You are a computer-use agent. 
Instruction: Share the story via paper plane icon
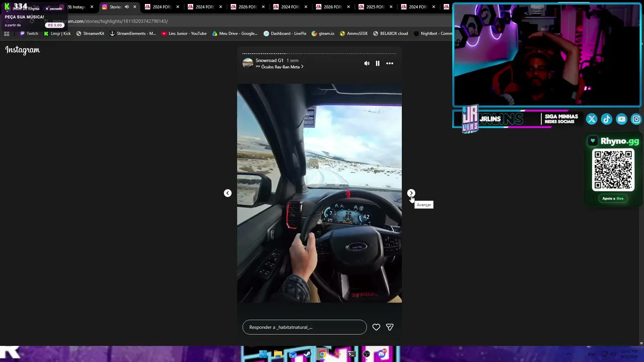point(389,327)
